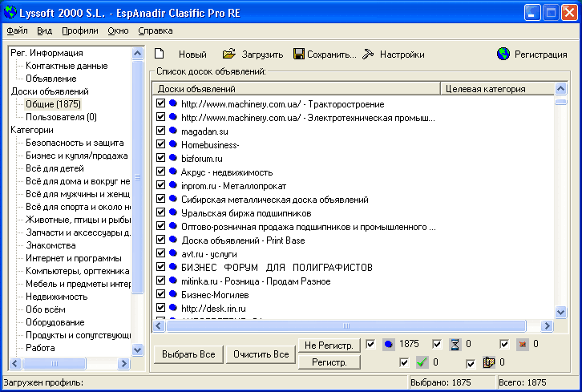Viewport: 582px width, 392px height.
Task: Click the hourglass status icon
Action: pos(455,345)
